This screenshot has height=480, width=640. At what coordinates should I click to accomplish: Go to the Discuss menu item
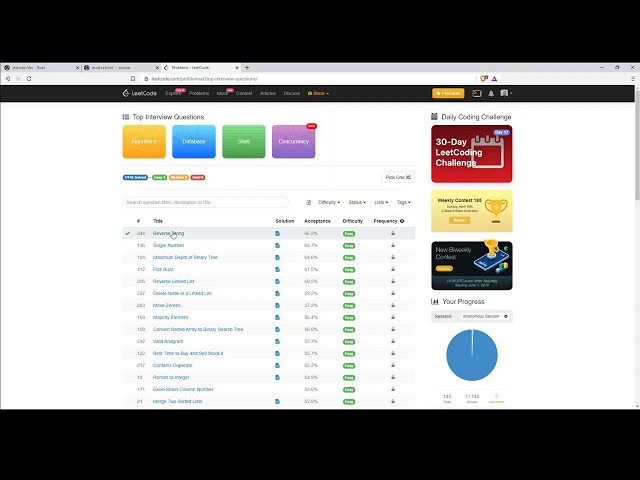pos(292,93)
